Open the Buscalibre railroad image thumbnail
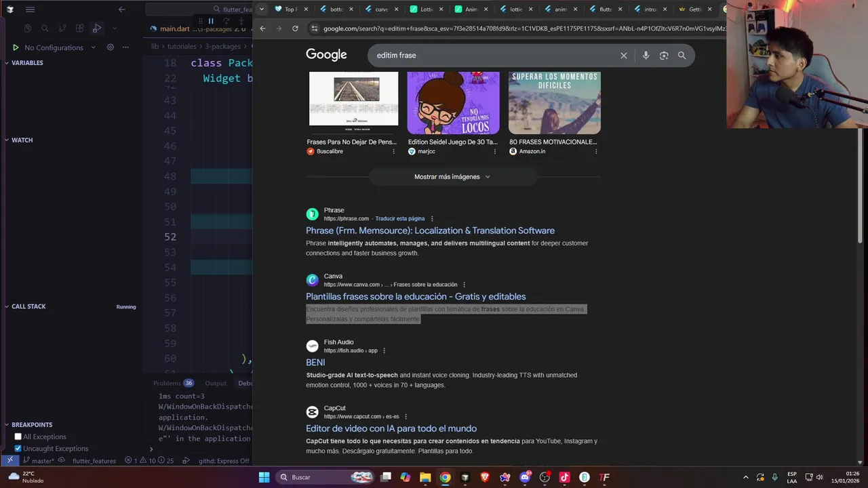Screen dimensions: 868x488 353,99
